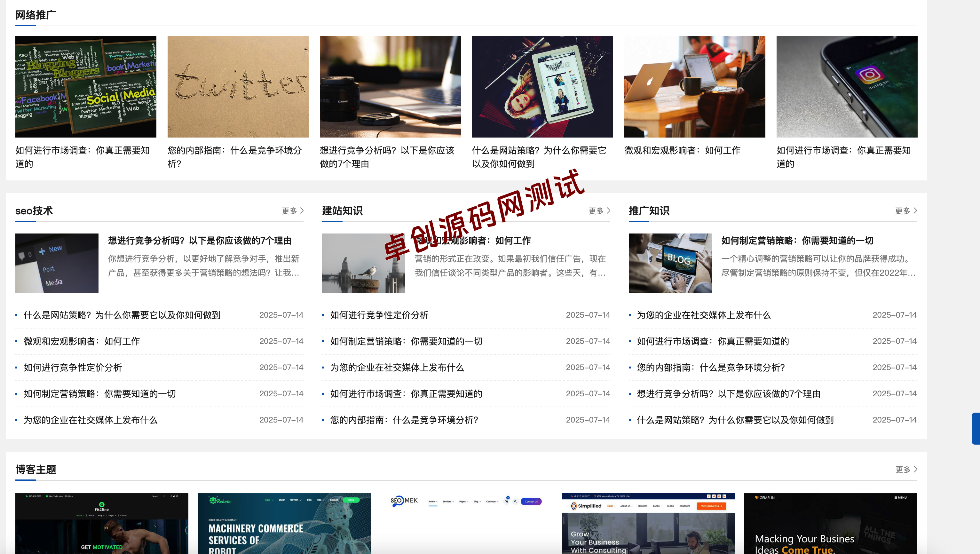Open the MacBook cafe table thumbnail
This screenshot has width=980, height=554.
pyautogui.click(x=694, y=87)
